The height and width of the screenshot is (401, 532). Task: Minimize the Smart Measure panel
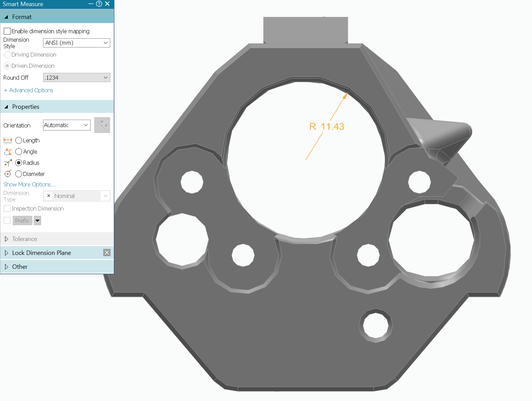[91, 4]
